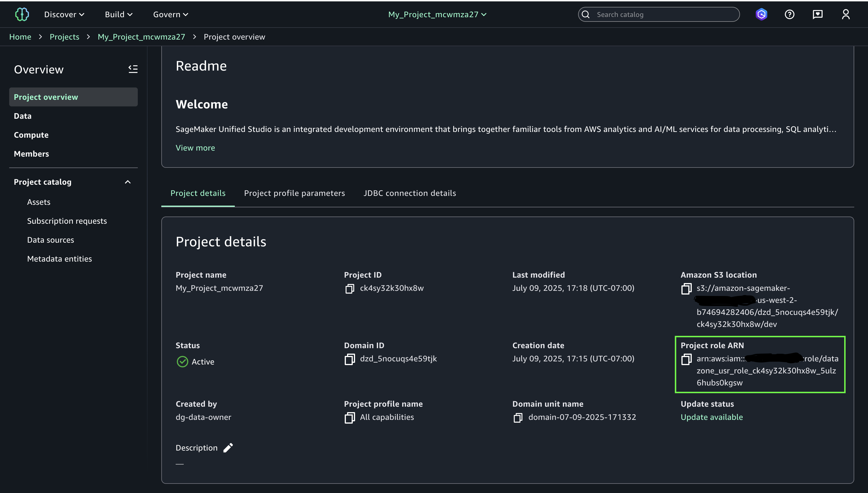Switch to Project profile parameters tab

pos(294,193)
